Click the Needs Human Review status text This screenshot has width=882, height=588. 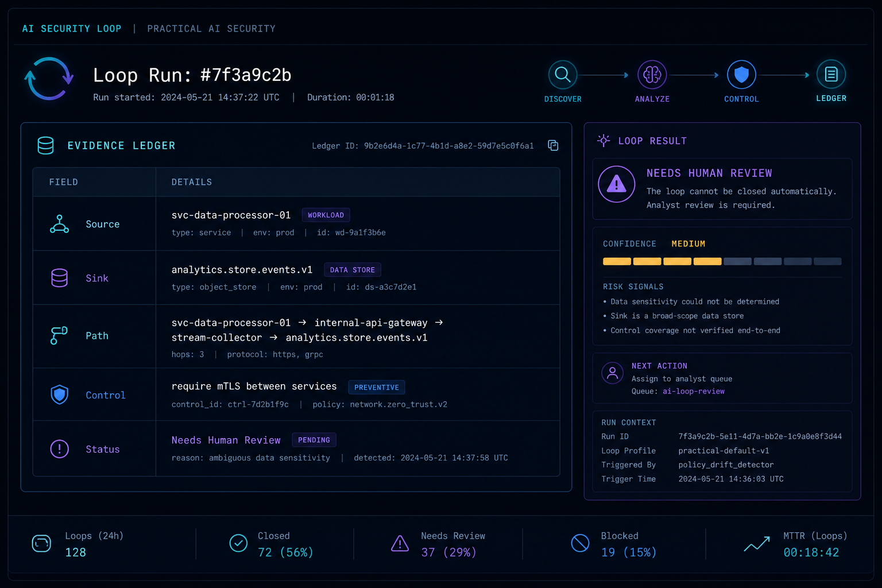[x=226, y=440]
